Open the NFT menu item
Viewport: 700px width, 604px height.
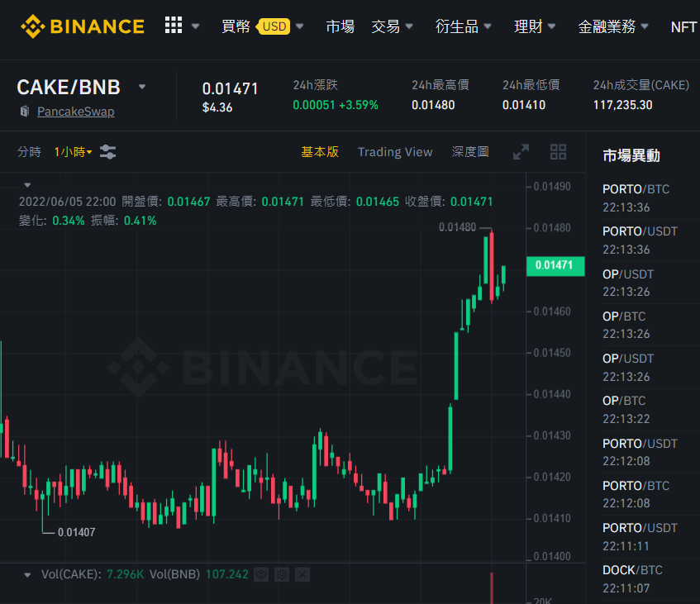tap(683, 26)
